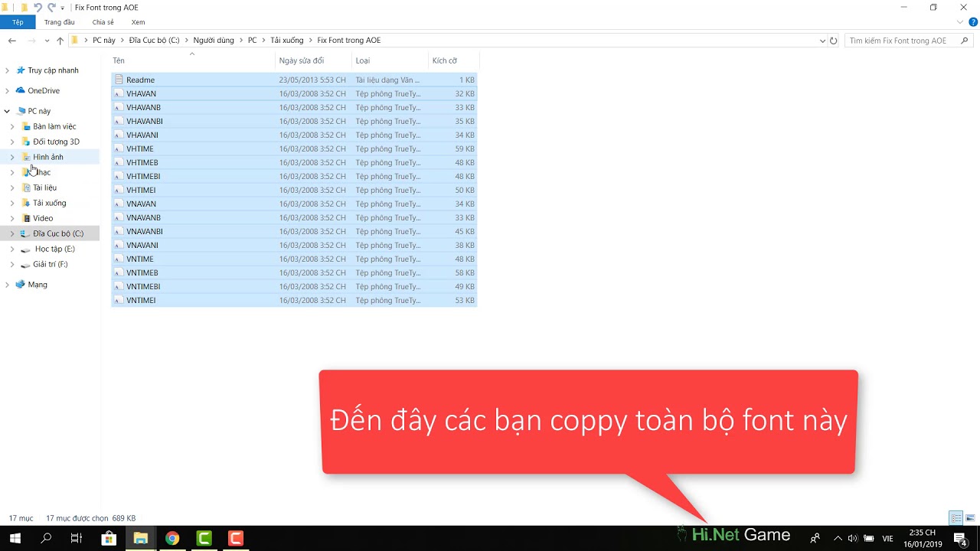Open Google Chrome from the taskbar
The width and height of the screenshot is (980, 551).
(x=172, y=538)
